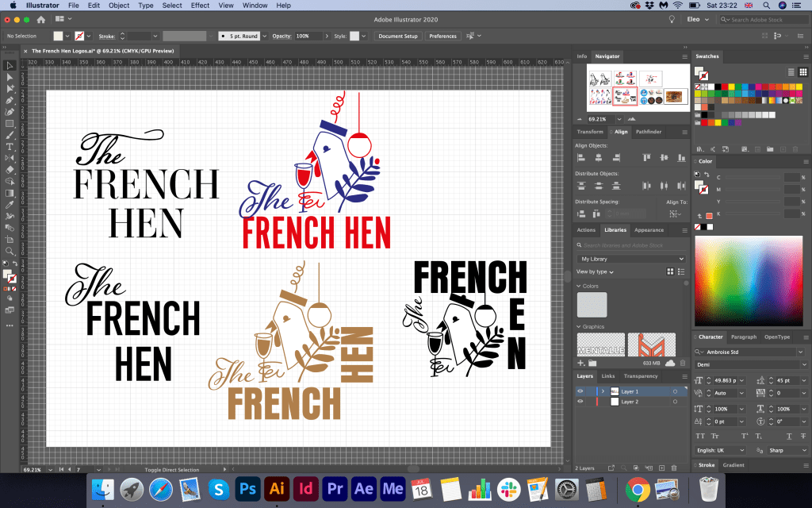Toggle visibility of Layer 2
Screen dimensions: 812x508
point(580,402)
